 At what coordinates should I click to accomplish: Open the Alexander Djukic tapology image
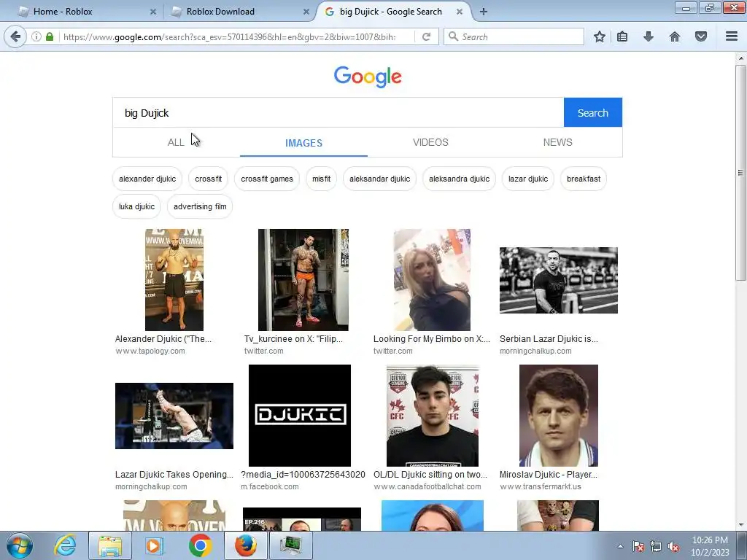174,280
